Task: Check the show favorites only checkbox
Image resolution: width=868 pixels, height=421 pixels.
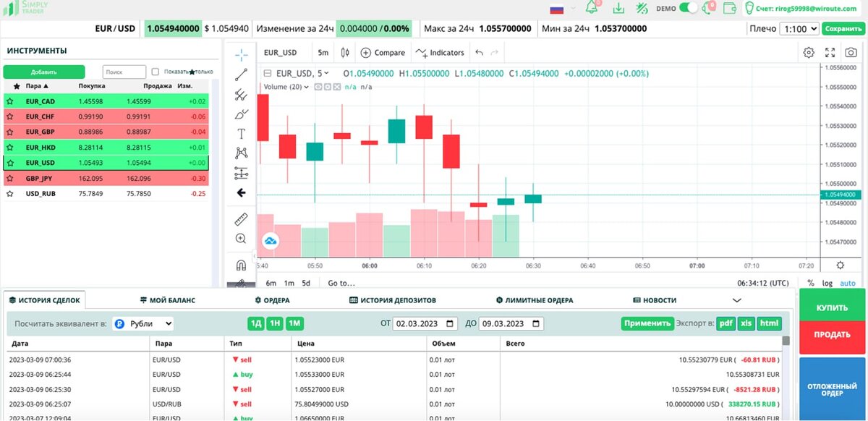Action: tap(155, 72)
